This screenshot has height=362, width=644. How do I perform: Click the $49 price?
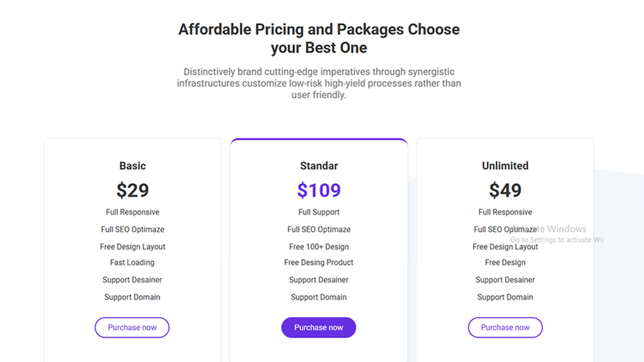[x=505, y=190]
